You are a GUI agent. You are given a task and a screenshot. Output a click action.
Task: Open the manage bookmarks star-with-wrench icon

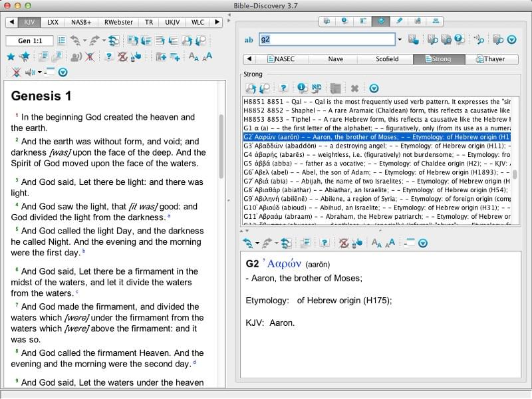point(25,57)
